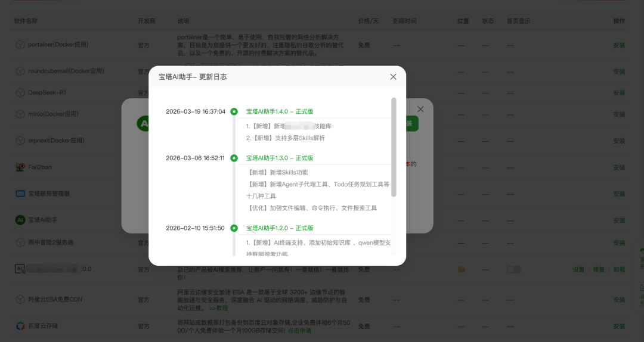The height and width of the screenshot is (342, 644).
Task: Click the 支持多层Skills解析 log entry
Action: click(x=286, y=138)
